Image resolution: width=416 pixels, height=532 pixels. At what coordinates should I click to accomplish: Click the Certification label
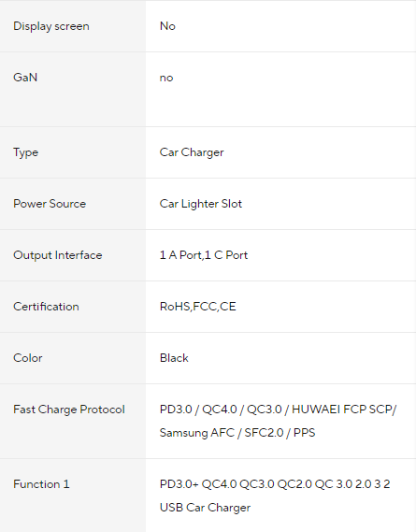46,307
